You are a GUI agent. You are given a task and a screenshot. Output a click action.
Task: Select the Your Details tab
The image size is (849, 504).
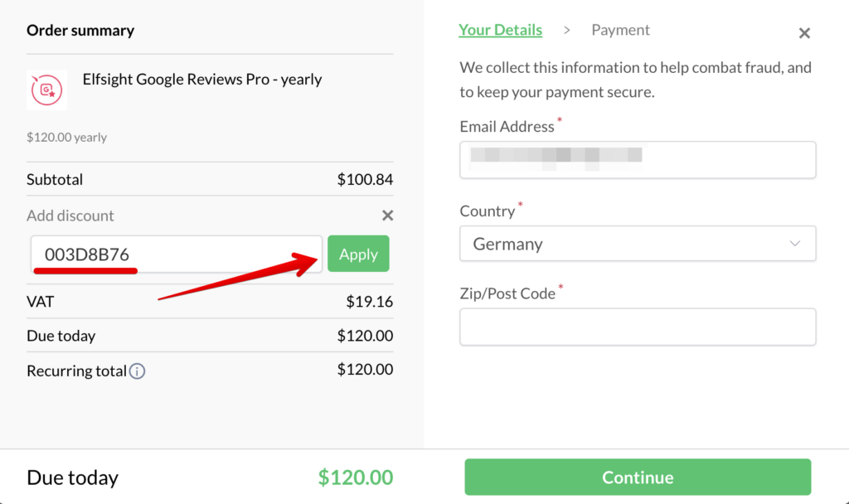coord(500,29)
